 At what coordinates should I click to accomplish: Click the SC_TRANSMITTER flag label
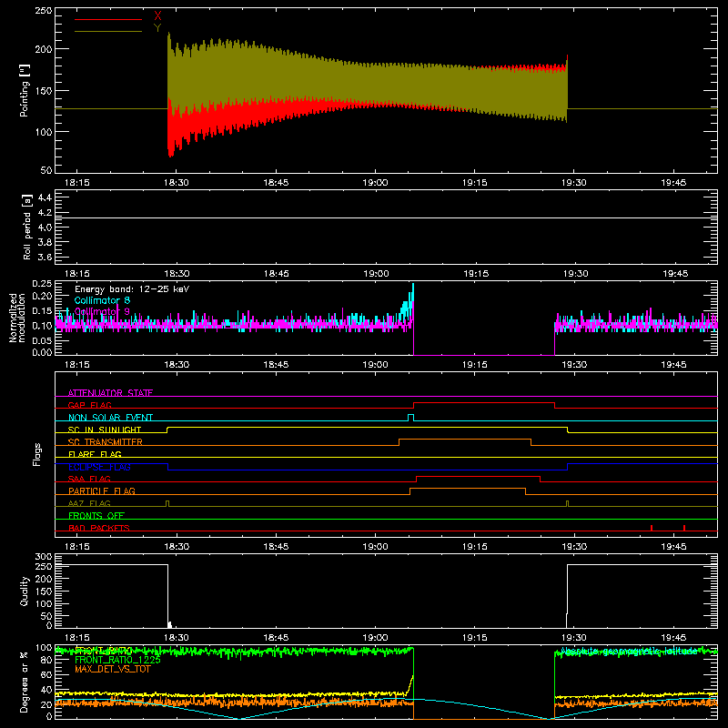pyautogui.click(x=106, y=442)
